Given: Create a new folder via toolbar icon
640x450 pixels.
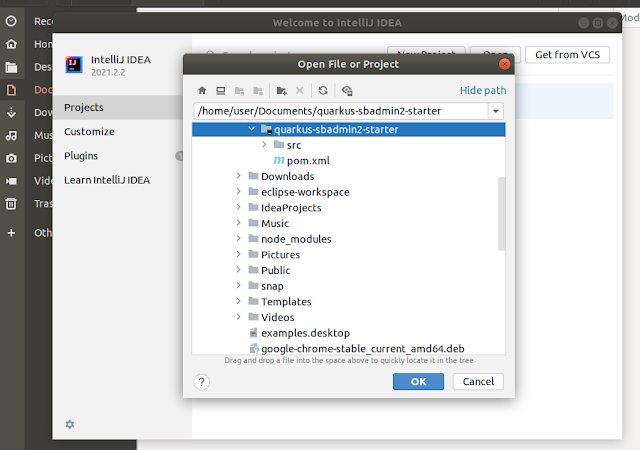Looking at the screenshot, I should tap(281, 90).
